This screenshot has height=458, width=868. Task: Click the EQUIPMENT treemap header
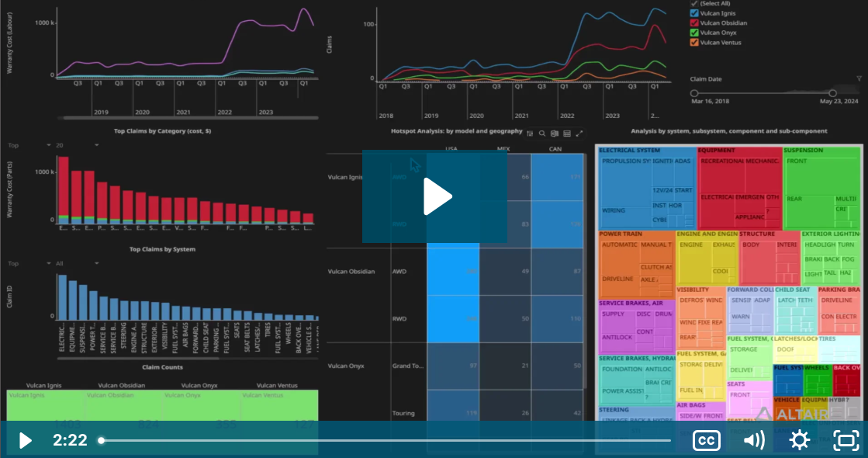point(716,150)
